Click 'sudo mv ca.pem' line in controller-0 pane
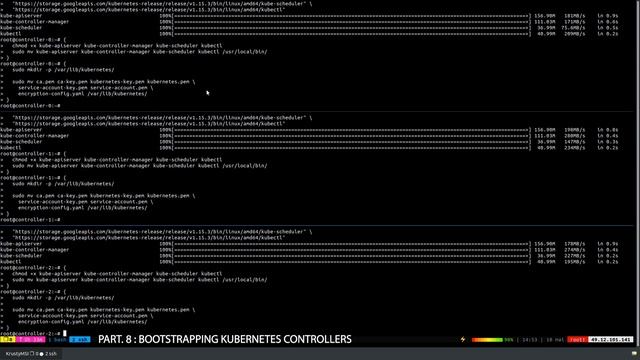This screenshot has width=640, height=360. 104,82
